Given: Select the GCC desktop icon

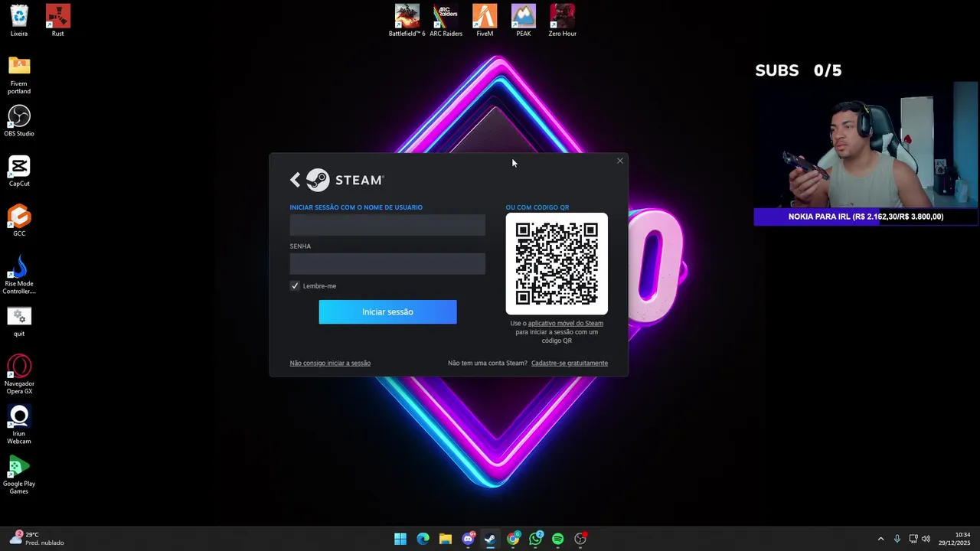Looking at the screenshot, I should (x=19, y=220).
